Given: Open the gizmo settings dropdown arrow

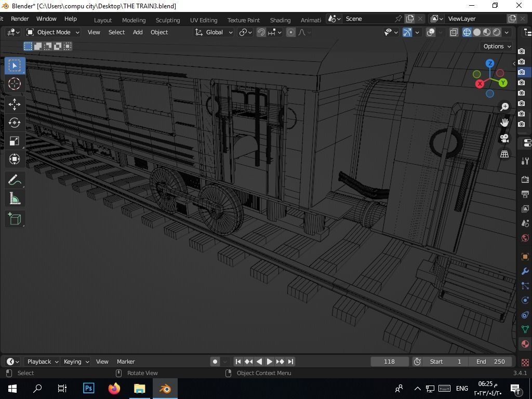Looking at the screenshot, I should tap(417, 32).
